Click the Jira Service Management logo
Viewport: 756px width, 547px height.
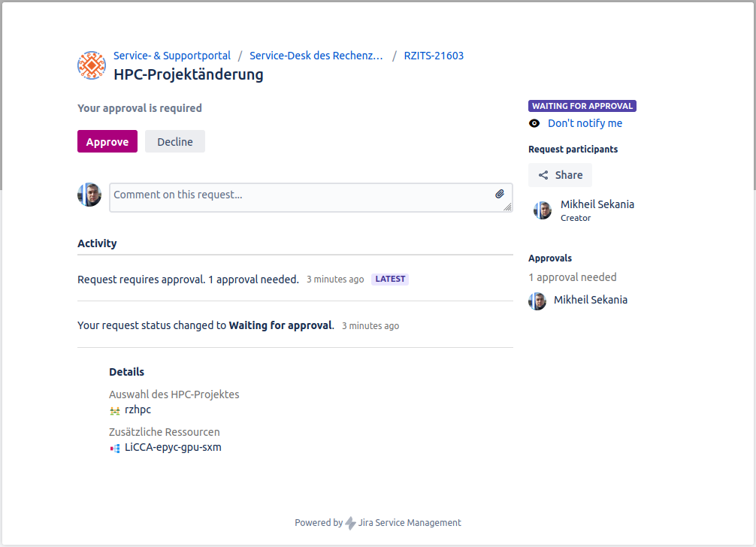pos(351,523)
